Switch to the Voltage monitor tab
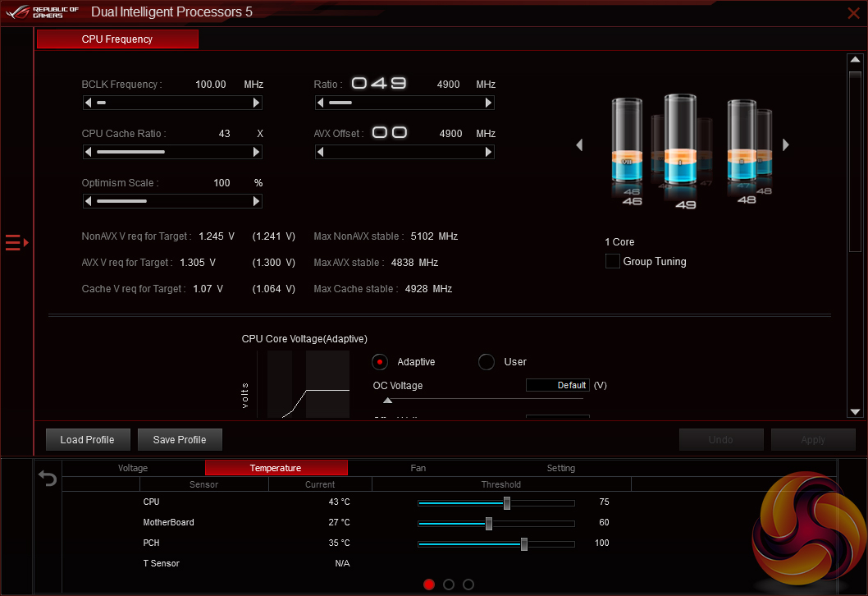The height and width of the screenshot is (596, 868). point(133,468)
